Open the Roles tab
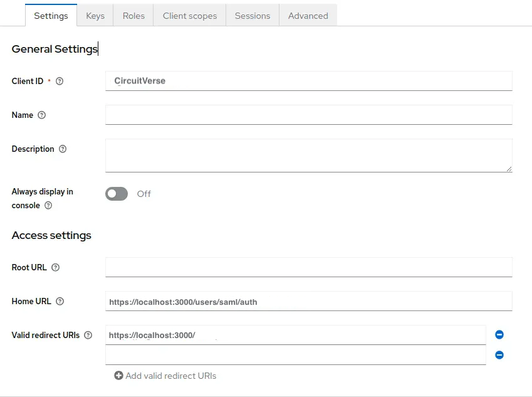The width and height of the screenshot is (532, 397). [x=133, y=16]
